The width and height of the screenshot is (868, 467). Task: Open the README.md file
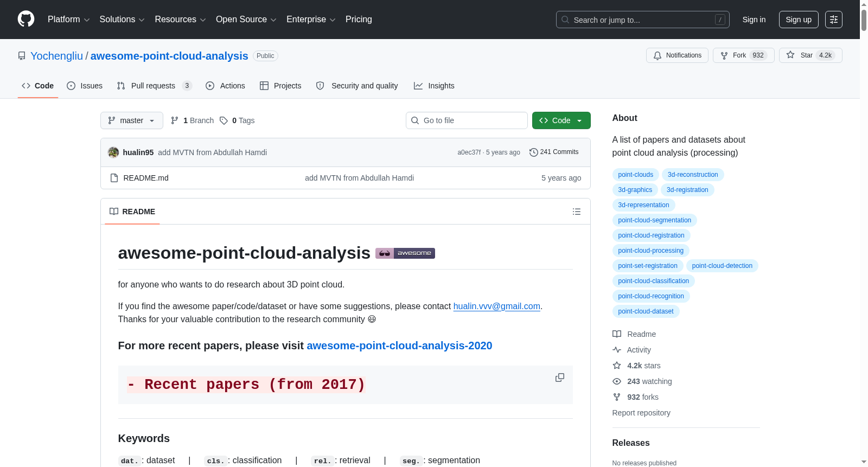pyautogui.click(x=146, y=178)
